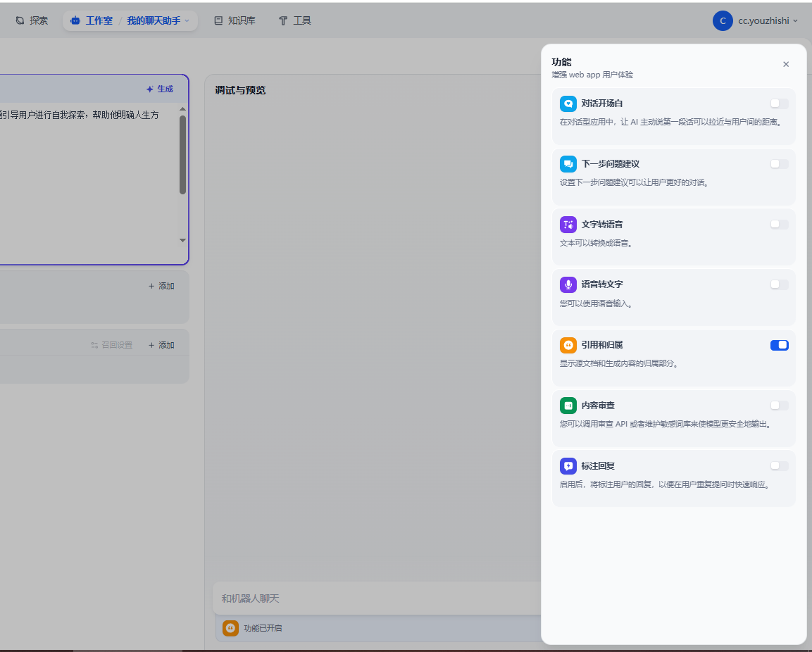The width and height of the screenshot is (812, 652).
Task: Click the 生成 prompt generate button
Action: click(x=159, y=89)
